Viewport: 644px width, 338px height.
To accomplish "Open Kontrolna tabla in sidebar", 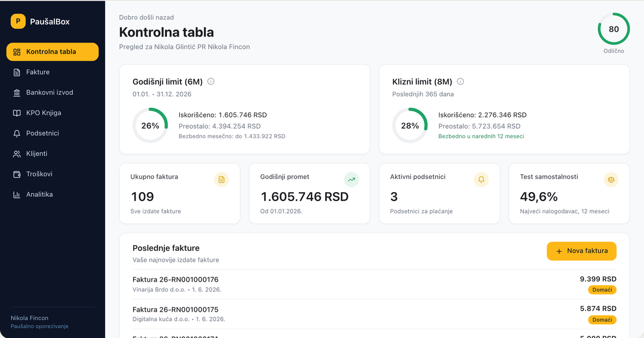I will click(53, 52).
